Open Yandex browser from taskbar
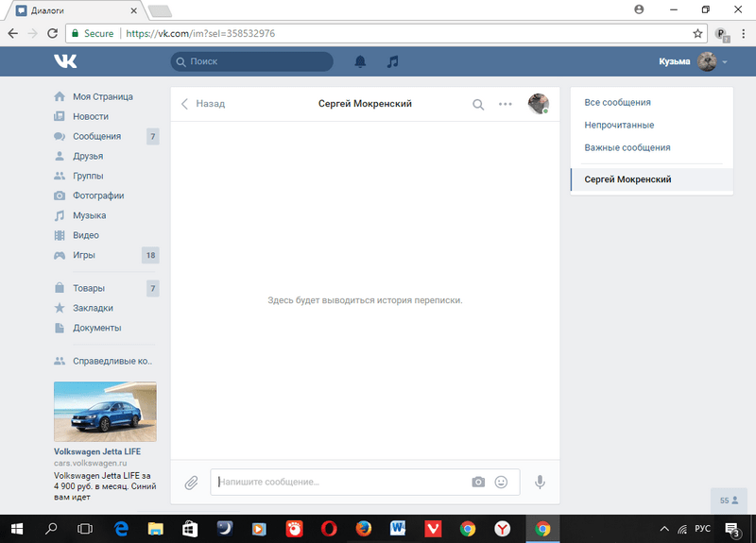Viewport: 756px width, 543px height. (502, 529)
